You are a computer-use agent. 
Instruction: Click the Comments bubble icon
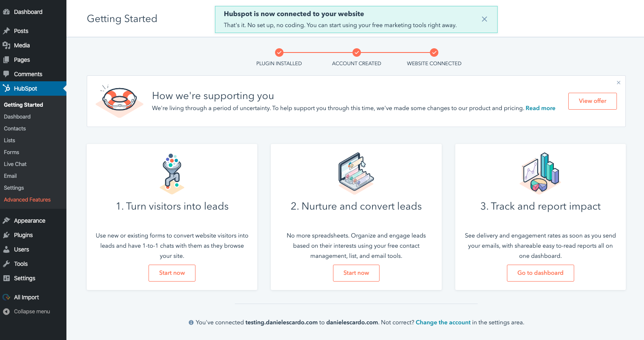coord(6,74)
